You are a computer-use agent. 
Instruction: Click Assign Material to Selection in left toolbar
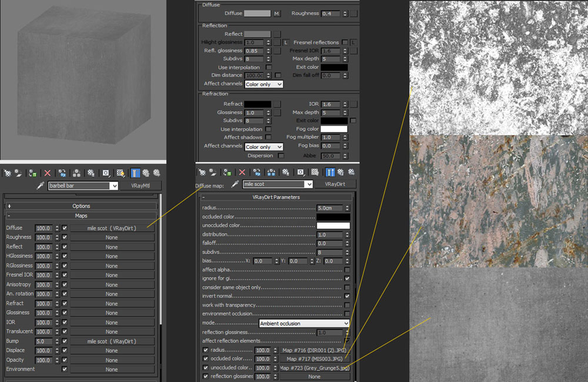[x=33, y=173]
